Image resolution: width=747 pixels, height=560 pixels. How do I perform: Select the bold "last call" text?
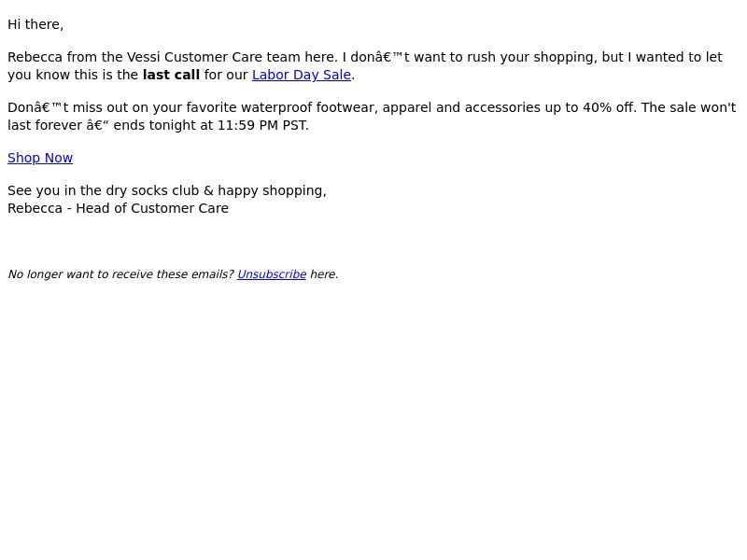[171, 76]
